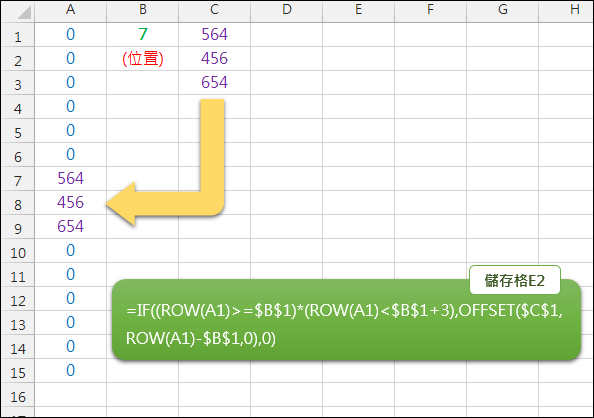Screen dimensions: 594x418
Task: Select column B header
Action: click(x=142, y=11)
